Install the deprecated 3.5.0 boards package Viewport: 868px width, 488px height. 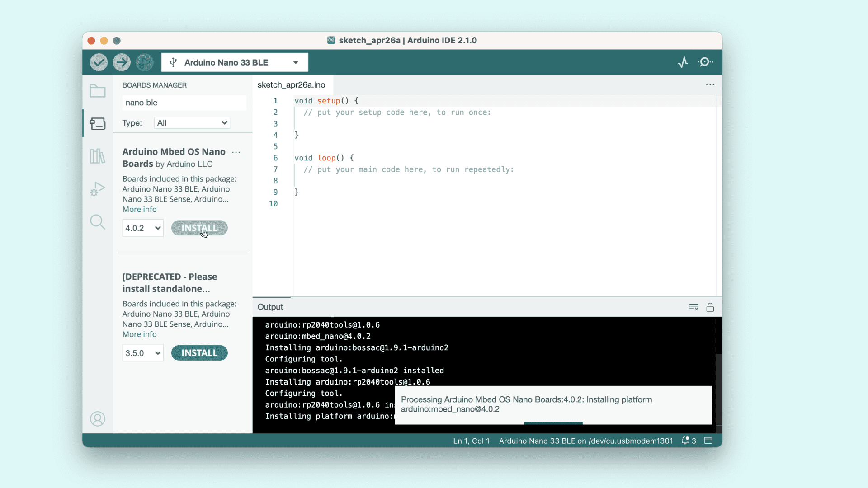click(x=199, y=353)
